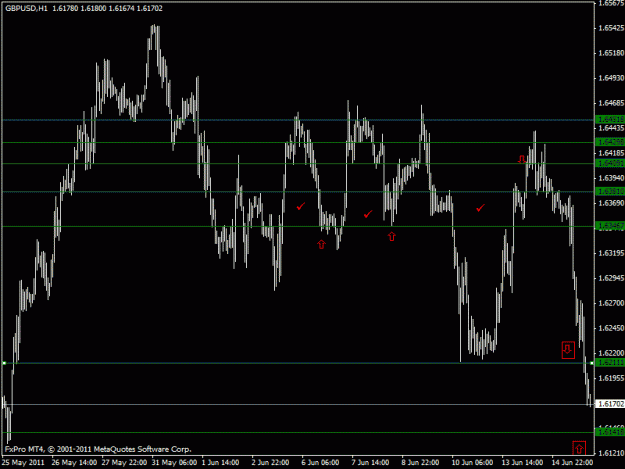Click the white 1.61702 current price tag
The width and height of the screenshot is (625, 469).
pos(610,404)
